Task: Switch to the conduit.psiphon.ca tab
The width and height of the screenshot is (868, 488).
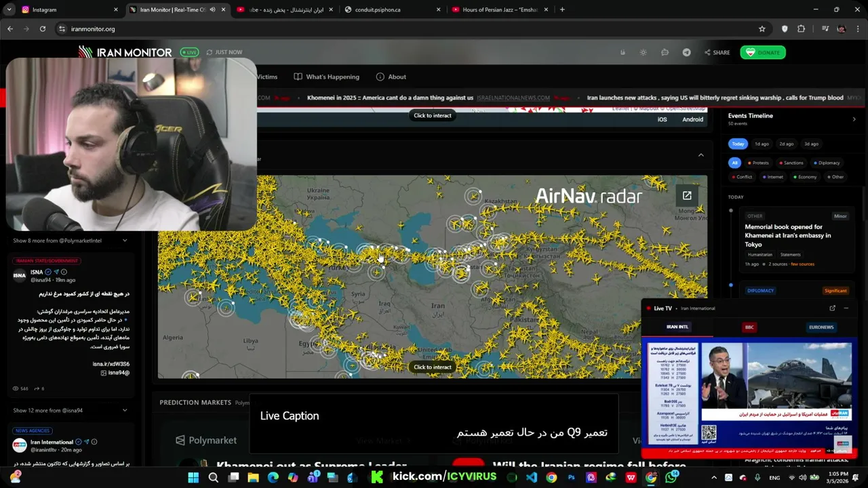Action: tap(392, 9)
